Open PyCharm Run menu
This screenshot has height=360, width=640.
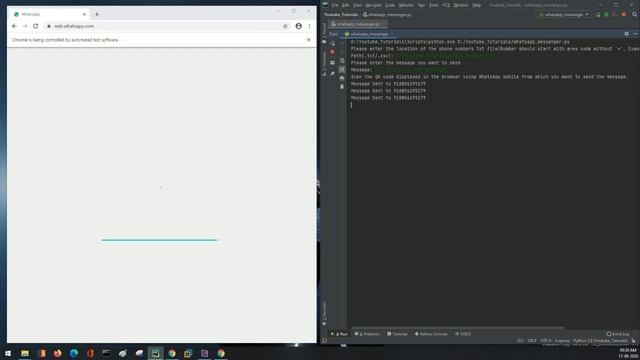[422, 5]
